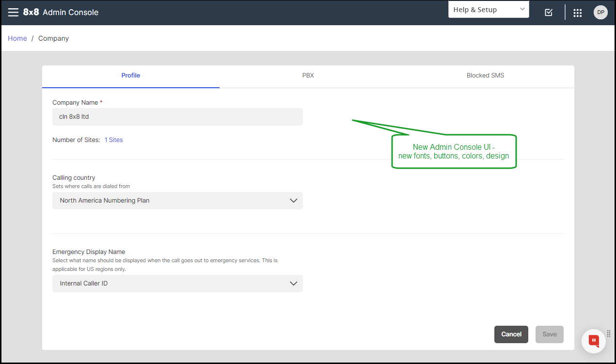This screenshot has height=364, width=616.
Task: Switch to the PBX tab
Action: click(308, 76)
